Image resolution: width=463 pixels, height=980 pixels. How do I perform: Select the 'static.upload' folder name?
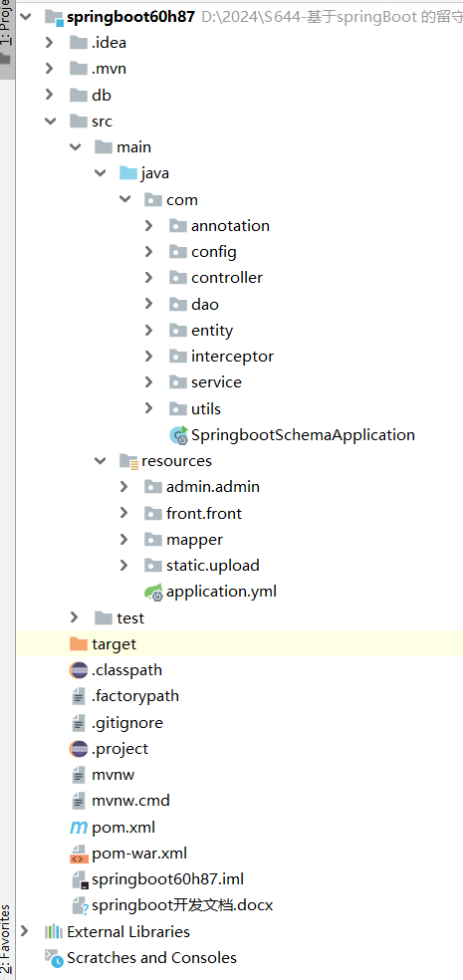[212, 566]
